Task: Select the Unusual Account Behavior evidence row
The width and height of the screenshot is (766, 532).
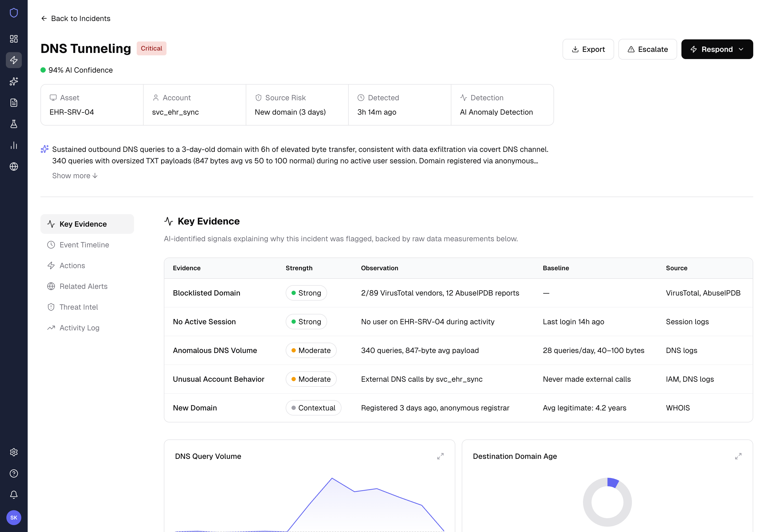Action: pos(458,379)
